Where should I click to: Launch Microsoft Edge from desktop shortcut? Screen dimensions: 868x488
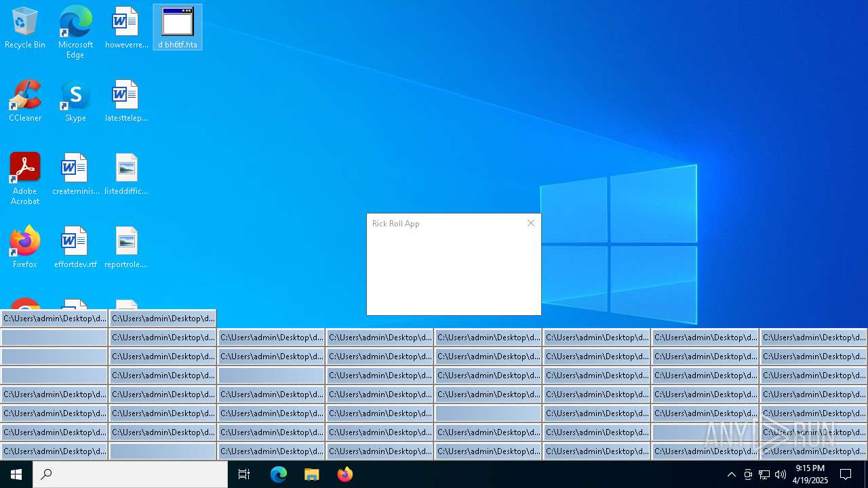75,33
